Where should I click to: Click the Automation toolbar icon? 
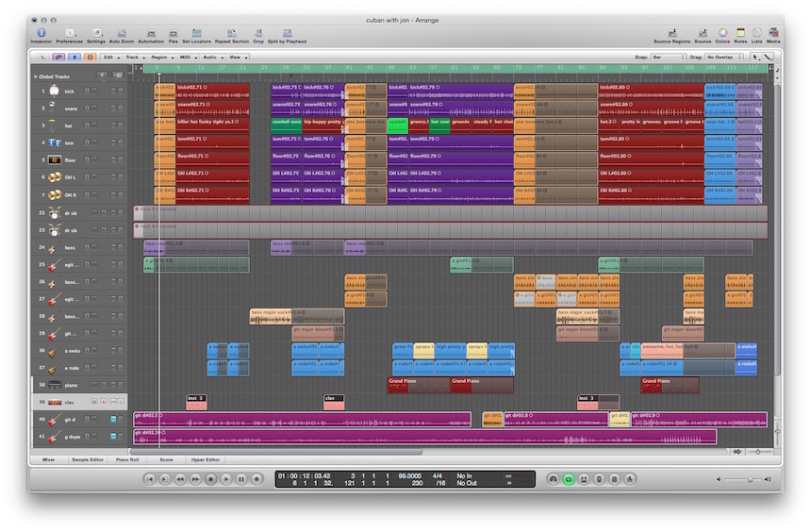pyautogui.click(x=150, y=33)
